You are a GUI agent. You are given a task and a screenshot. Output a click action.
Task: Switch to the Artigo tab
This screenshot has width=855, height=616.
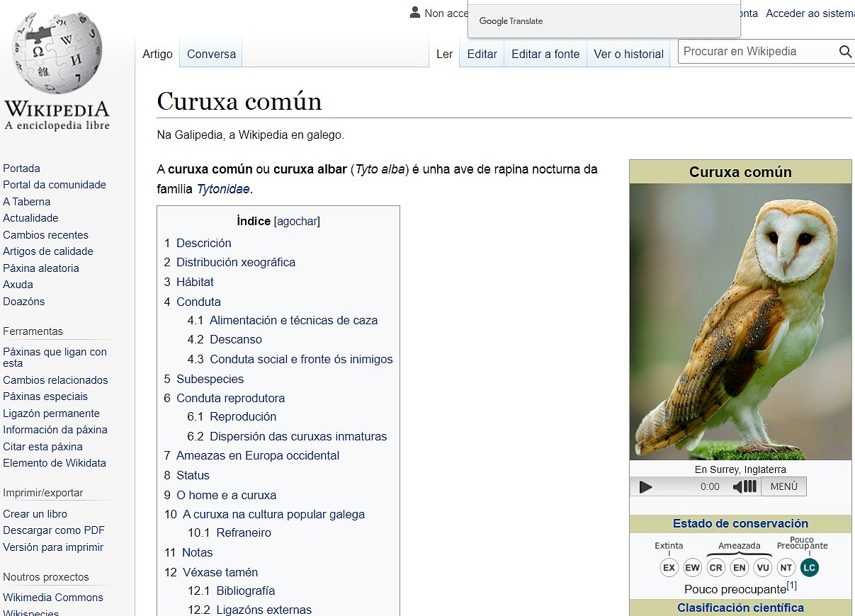pos(157,54)
